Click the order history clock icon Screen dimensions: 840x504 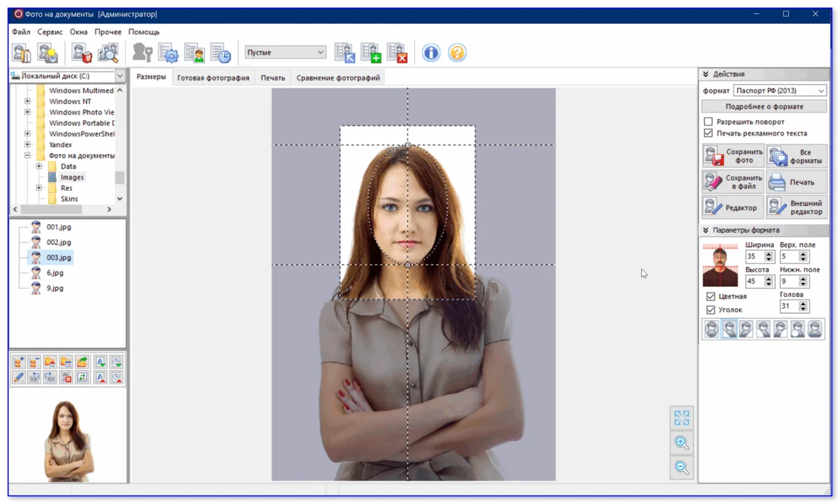tap(220, 52)
